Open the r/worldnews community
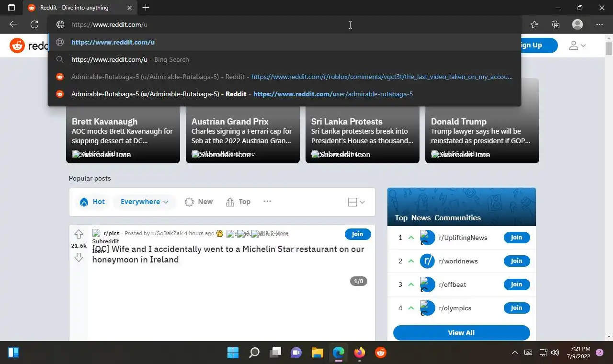Screen dimensions: 613x364 point(458,261)
